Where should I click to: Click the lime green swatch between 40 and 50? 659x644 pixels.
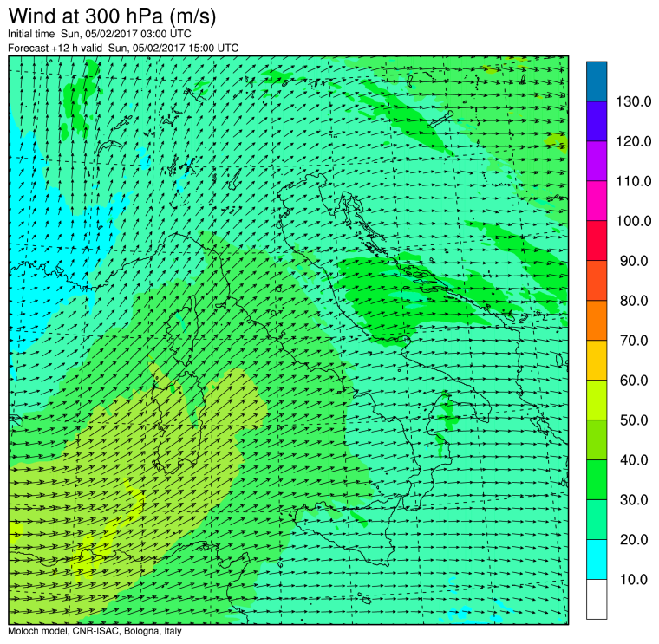coord(597,439)
